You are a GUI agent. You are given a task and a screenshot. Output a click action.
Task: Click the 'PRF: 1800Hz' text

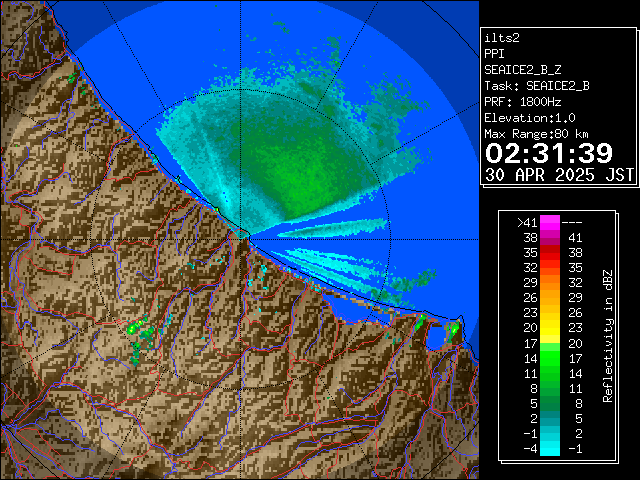click(x=522, y=102)
